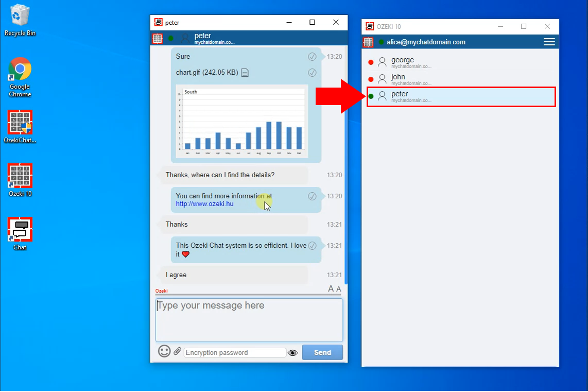Open the http://www.ozeki.hu link

click(204, 204)
